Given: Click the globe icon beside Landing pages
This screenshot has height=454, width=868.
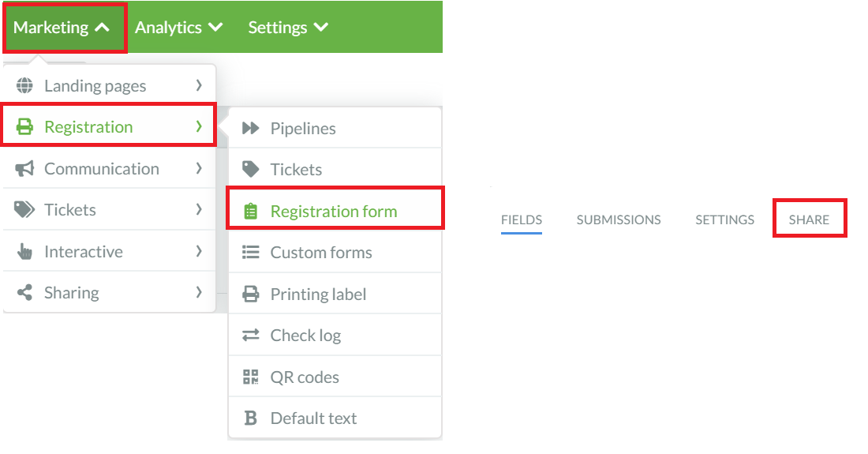Looking at the screenshot, I should pyautogui.click(x=24, y=86).
